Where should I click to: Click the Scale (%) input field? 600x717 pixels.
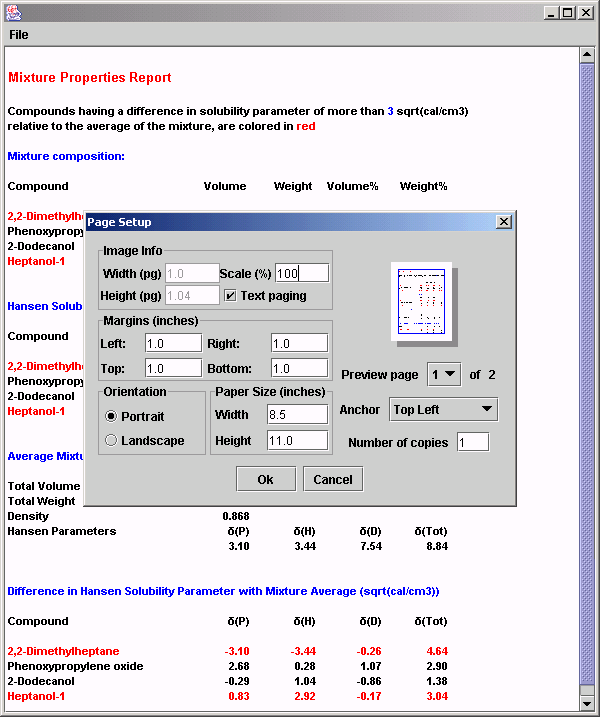click(301, 273)
